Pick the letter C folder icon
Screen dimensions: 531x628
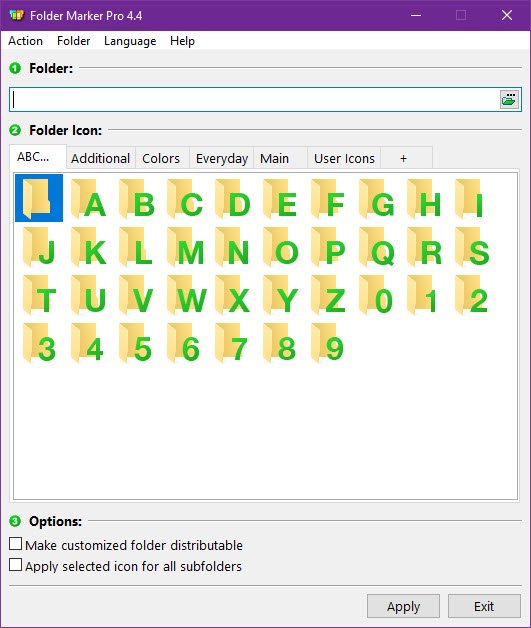pos(183,198)
